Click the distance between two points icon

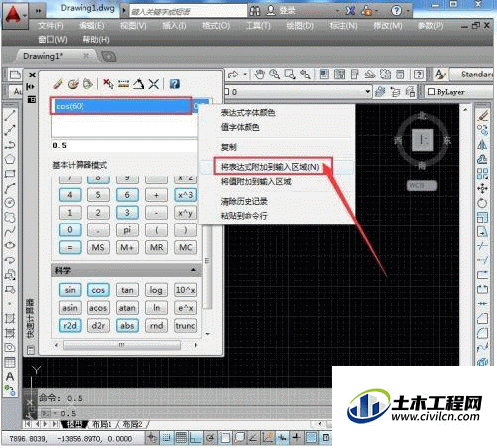tap(123, 84)
